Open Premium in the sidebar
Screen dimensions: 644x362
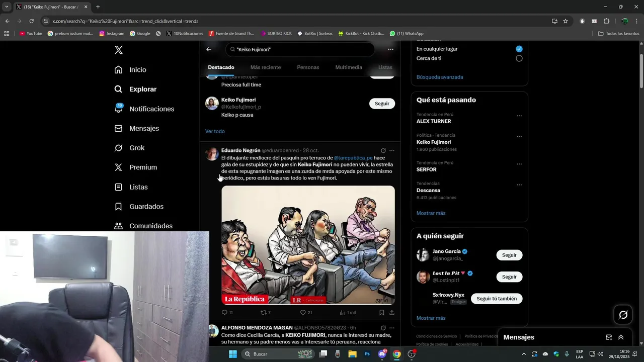tap(135, 167)
